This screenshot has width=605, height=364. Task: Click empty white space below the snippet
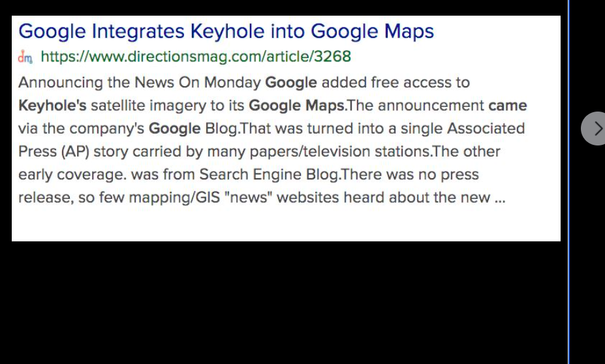click(286, 225)
